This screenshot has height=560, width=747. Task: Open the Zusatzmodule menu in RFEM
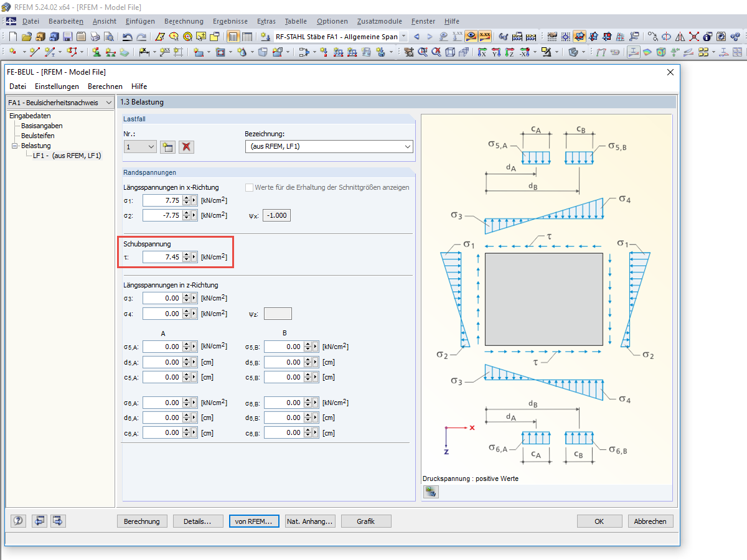coord(378,21)
